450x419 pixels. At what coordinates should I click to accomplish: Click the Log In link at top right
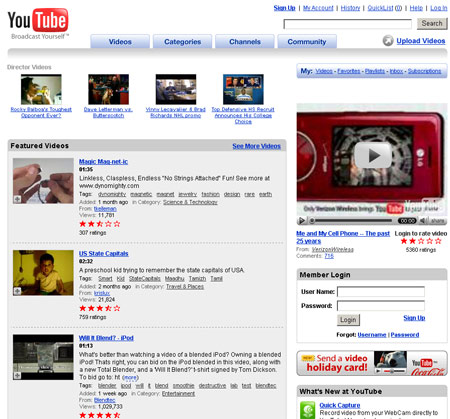click(x=439, y=8)
